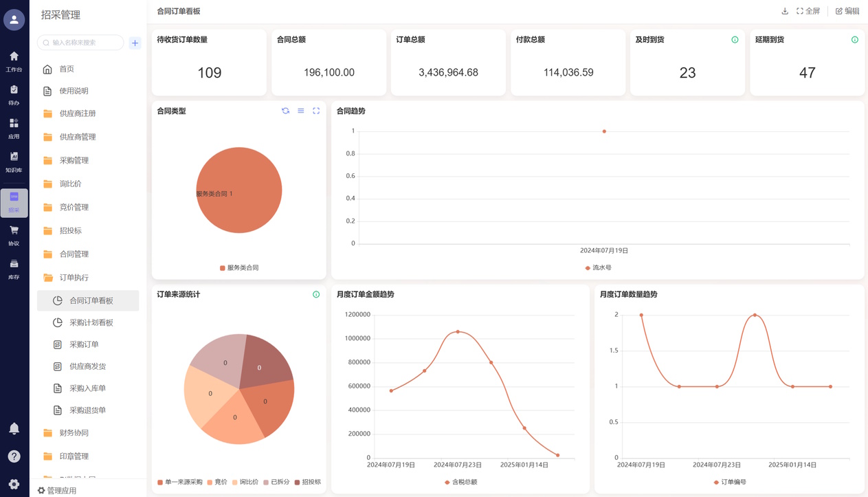This screenshot has height=497, width=868.
Task: Click the info icon on 及时到货 card
Action: (x=735, y=40)
